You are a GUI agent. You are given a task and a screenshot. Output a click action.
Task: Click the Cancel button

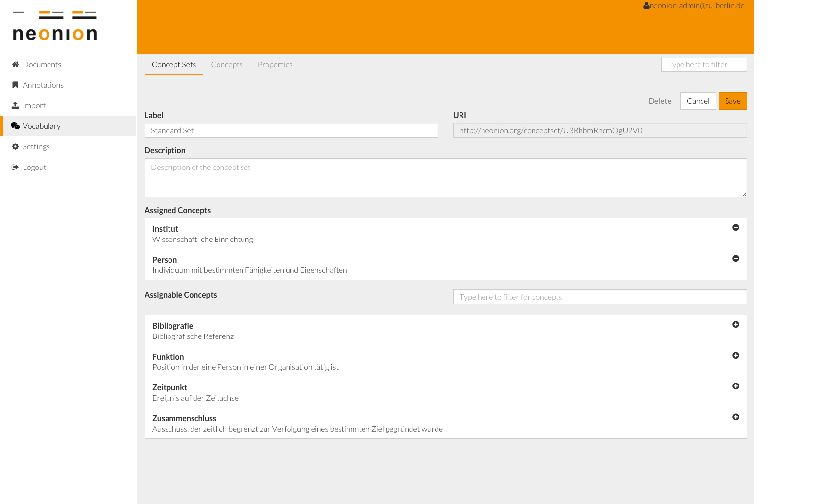click(698, 101)
